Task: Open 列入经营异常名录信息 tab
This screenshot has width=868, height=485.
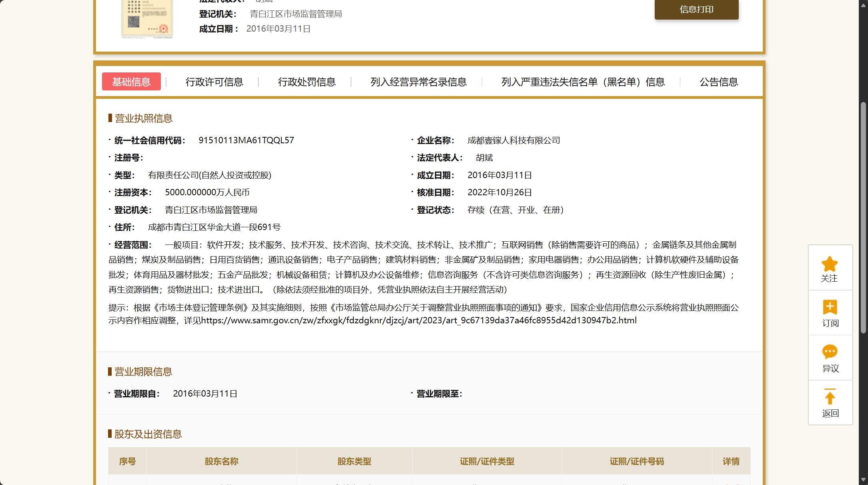Action: (418, 82)
